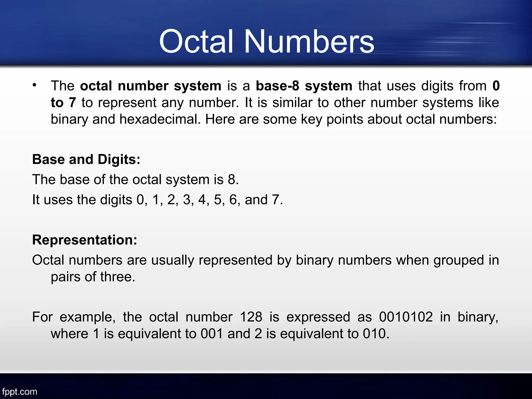This screenshot has height=399, width=532.
Task: Click the 'Octal Numbers' slide title
Action: (266, 42)
